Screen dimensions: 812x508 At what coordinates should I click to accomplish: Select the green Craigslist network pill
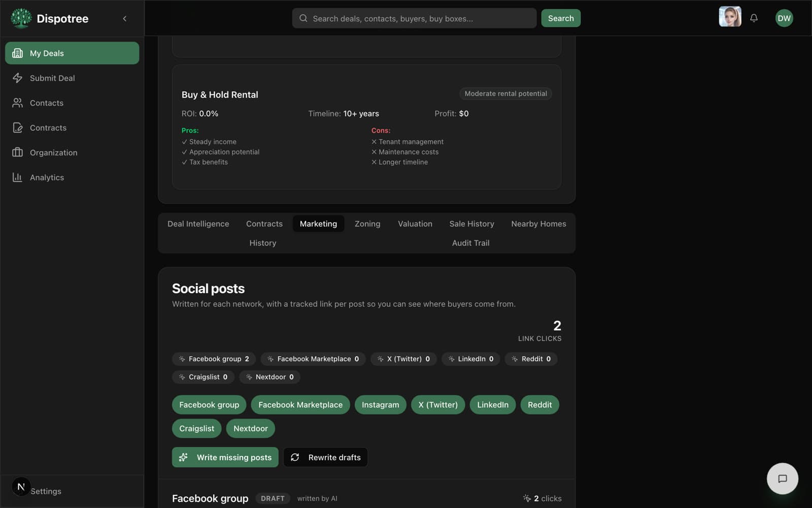[197, 428]
